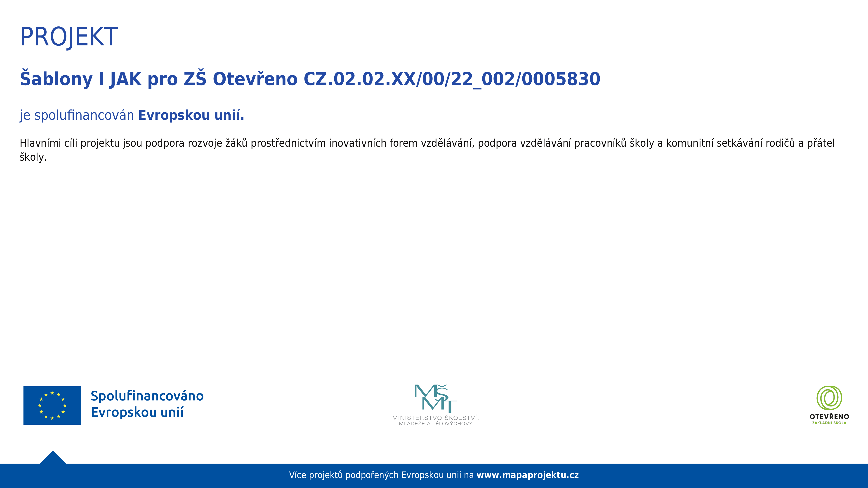Open the www.mapaprojektu.cz link
This screenshot has height=488, width=868.
click(527, 475)
